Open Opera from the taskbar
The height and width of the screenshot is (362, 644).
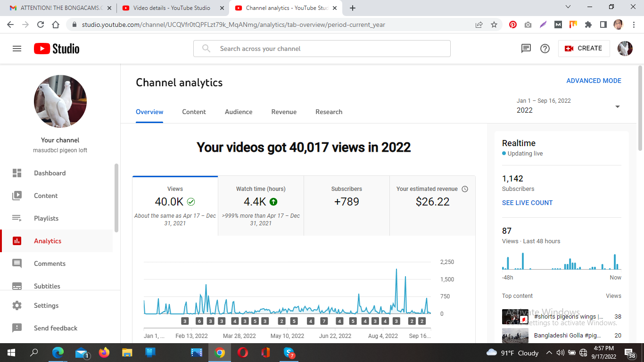[243, 353]
